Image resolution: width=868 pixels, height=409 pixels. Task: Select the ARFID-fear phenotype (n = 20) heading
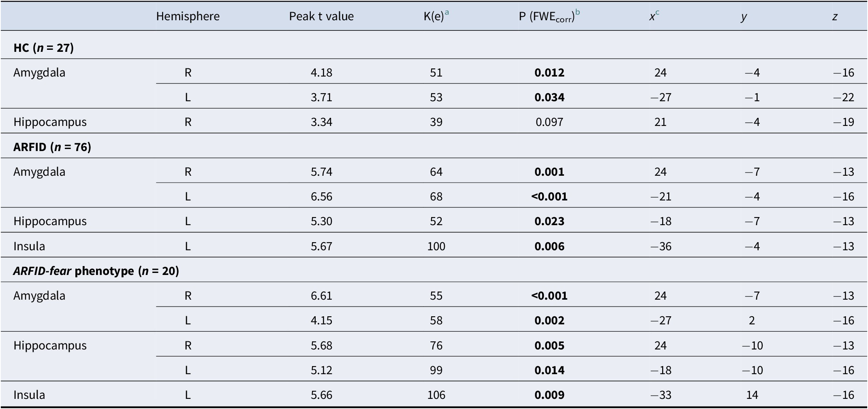click(96, 271)
